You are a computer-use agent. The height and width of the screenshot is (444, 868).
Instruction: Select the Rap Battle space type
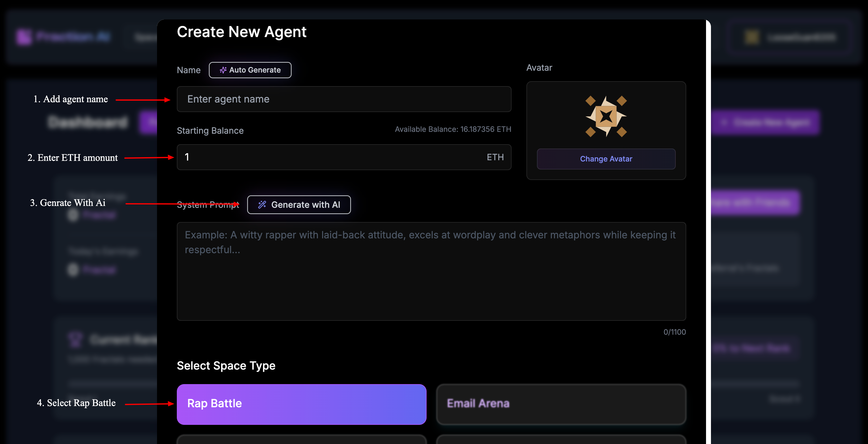(302, 404)
